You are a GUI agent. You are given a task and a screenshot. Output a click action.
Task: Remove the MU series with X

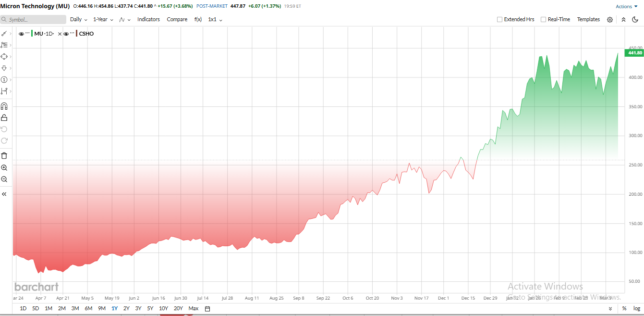point(60,34)
